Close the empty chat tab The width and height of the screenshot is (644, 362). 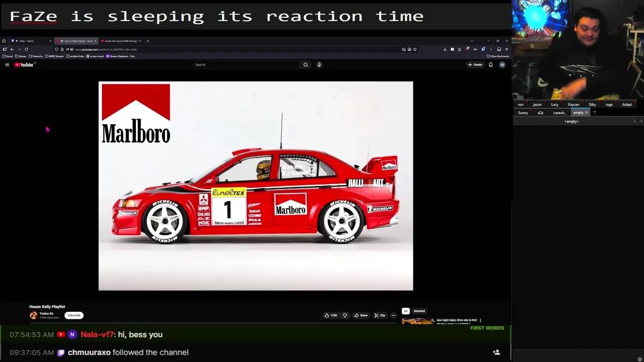click(586, 113)
